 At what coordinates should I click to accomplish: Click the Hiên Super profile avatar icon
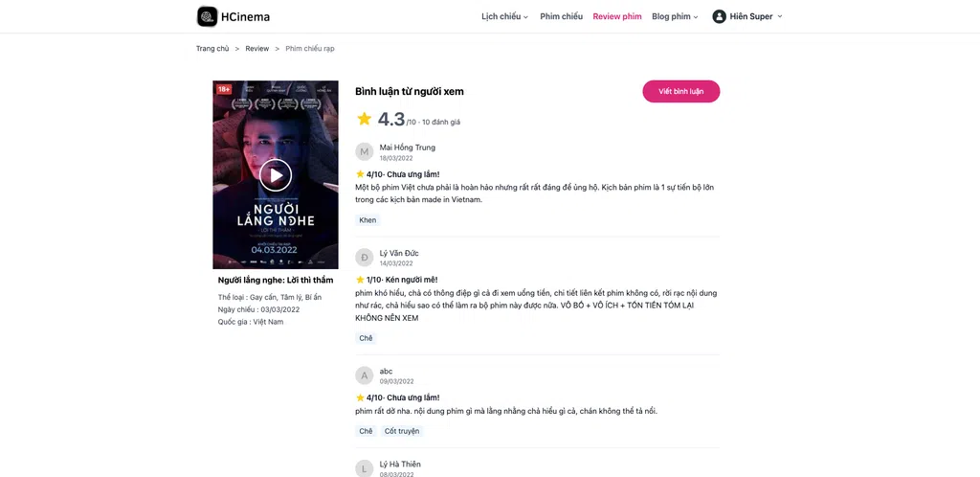pos(719,16)
